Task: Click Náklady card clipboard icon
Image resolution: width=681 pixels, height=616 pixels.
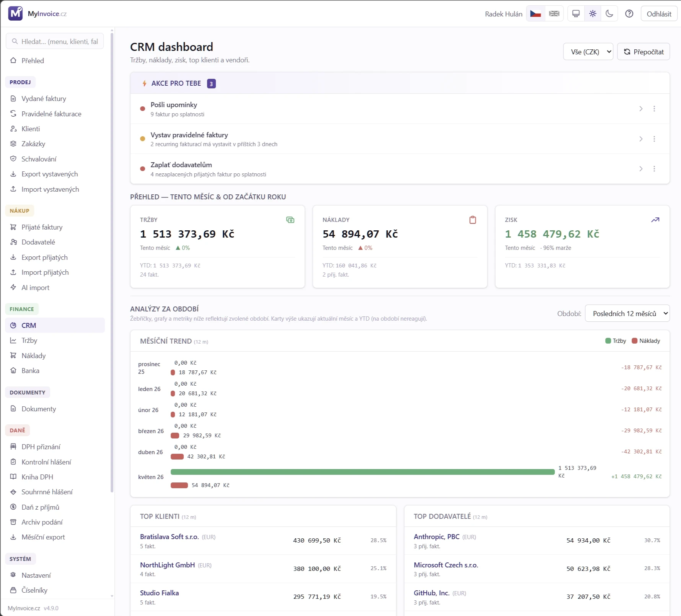Action: click(473, 220)
